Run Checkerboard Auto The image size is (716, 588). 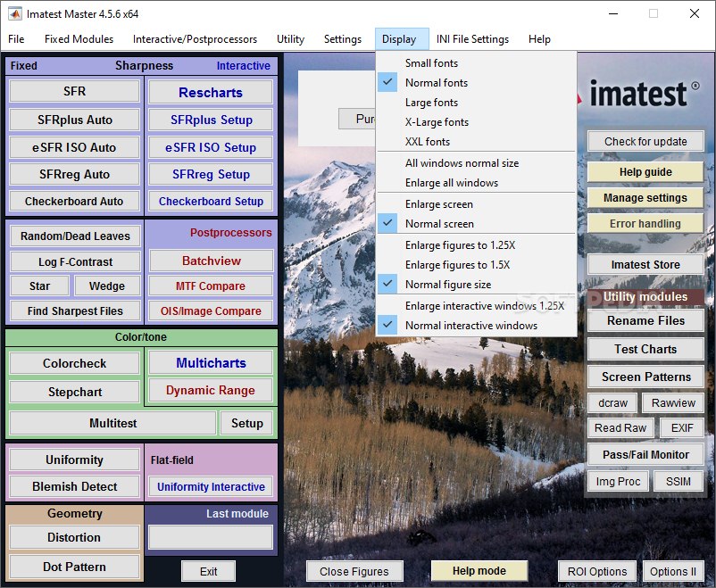coord(74,202)
